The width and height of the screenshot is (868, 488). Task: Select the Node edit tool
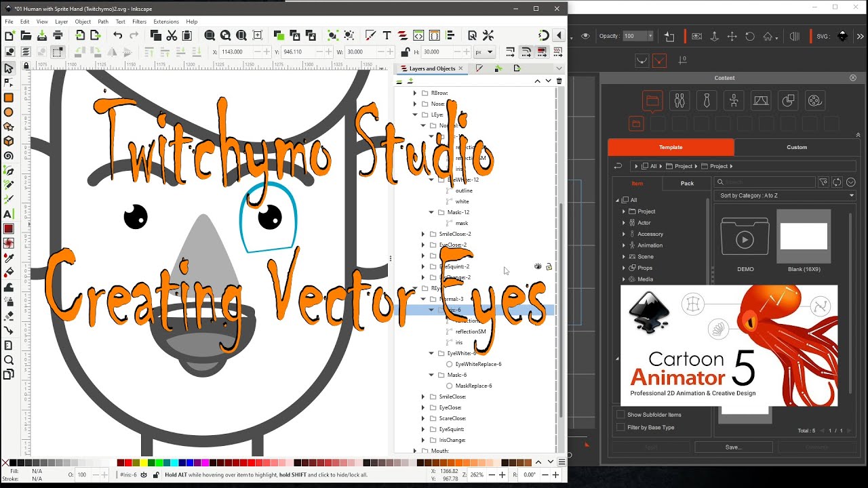9,83
